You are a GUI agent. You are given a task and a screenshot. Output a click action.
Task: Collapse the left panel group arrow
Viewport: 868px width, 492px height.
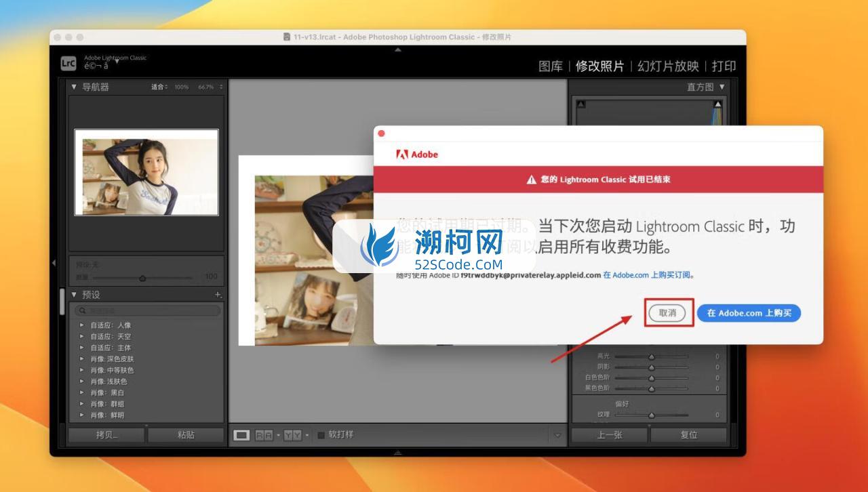pos(54,263)
